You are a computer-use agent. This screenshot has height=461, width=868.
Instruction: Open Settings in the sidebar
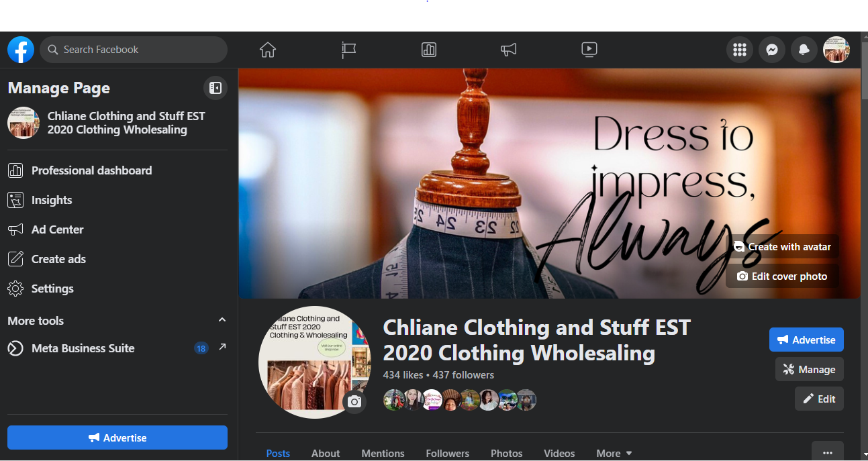pyautogui.click(x=117, y=289)
